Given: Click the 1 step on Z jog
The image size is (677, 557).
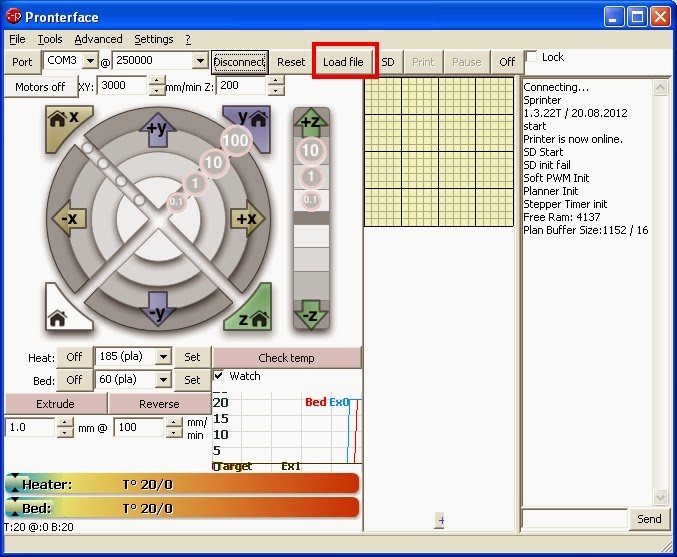Looking at the screenshot, I should coord(311,177).
